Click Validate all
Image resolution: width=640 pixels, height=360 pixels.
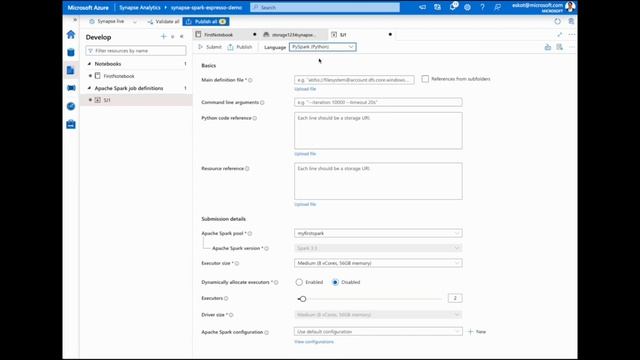163,21
